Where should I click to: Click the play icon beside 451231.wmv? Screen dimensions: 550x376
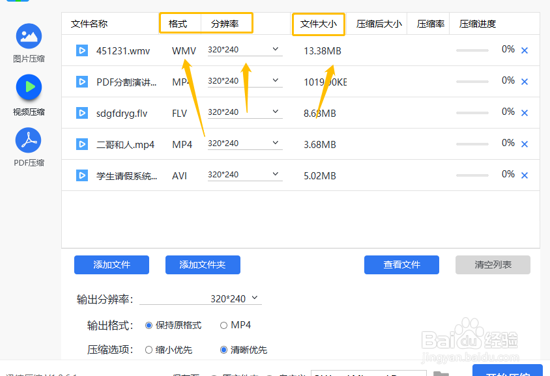(82, 51)
